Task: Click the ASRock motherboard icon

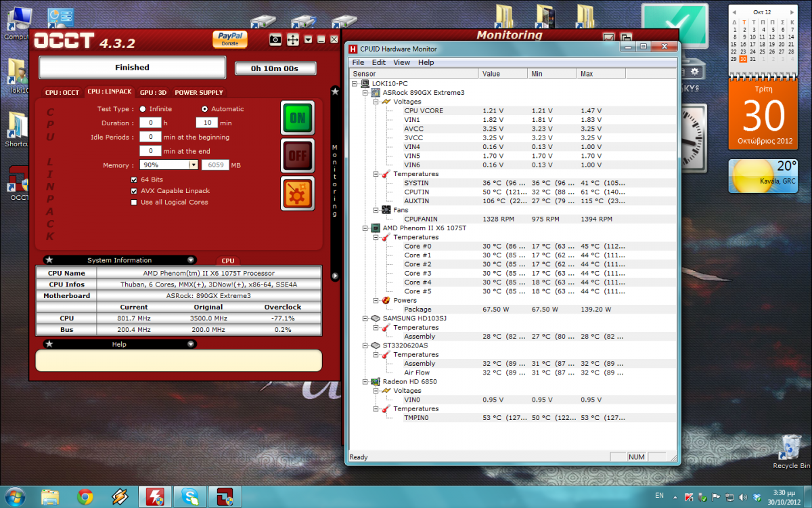Action: [x=376, y=92]
